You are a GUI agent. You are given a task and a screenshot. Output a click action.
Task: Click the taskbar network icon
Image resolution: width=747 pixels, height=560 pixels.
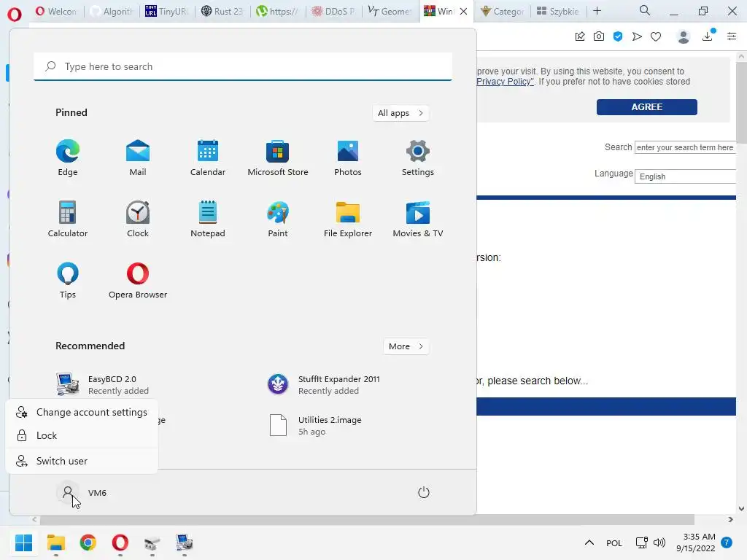pos(642,542)
